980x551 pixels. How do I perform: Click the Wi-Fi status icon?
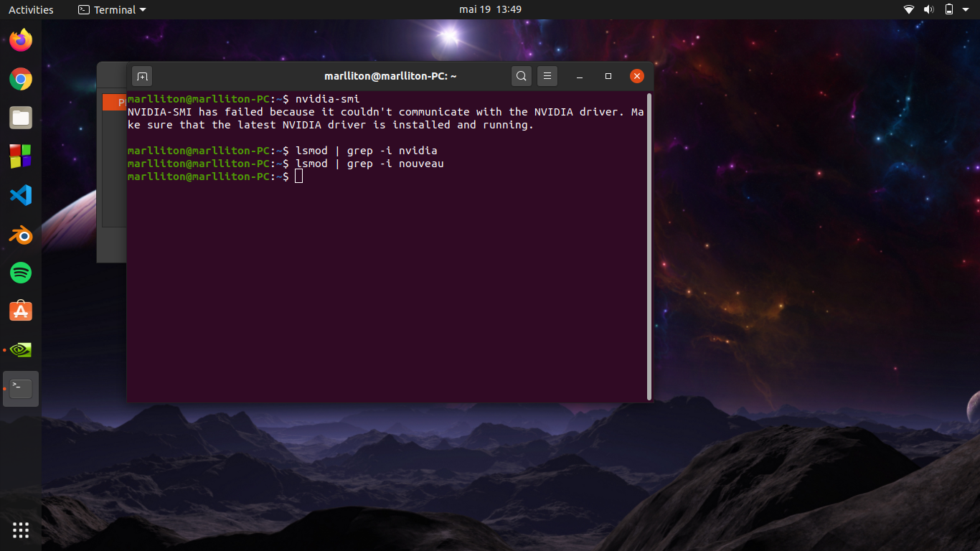(909, 9)
